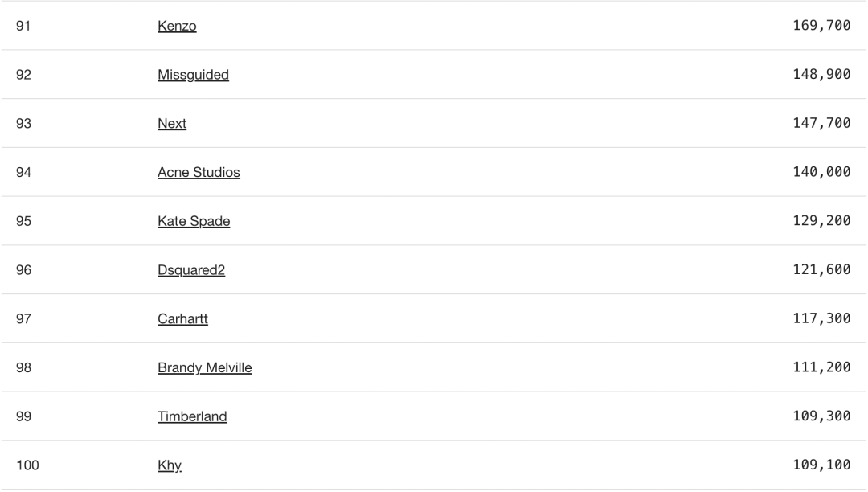The width and height of the screenshot is (868, 492).
Task: Open the Dsquared2 brand link
Action: coord(191,270)
